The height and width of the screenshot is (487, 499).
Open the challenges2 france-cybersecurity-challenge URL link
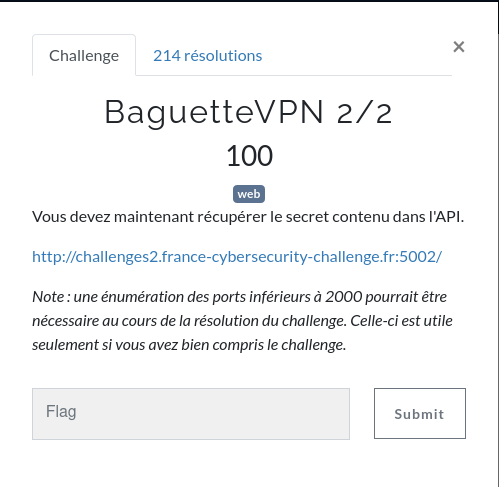tap(237, 257)
